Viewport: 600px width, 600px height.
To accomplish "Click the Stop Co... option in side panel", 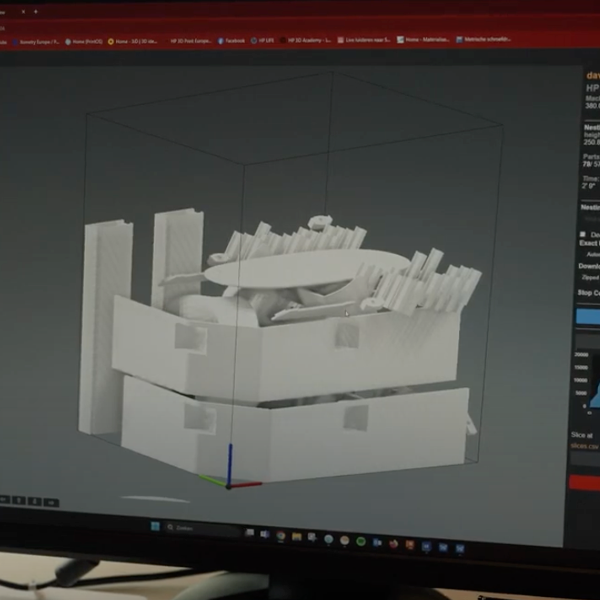I will pos(589,293).
